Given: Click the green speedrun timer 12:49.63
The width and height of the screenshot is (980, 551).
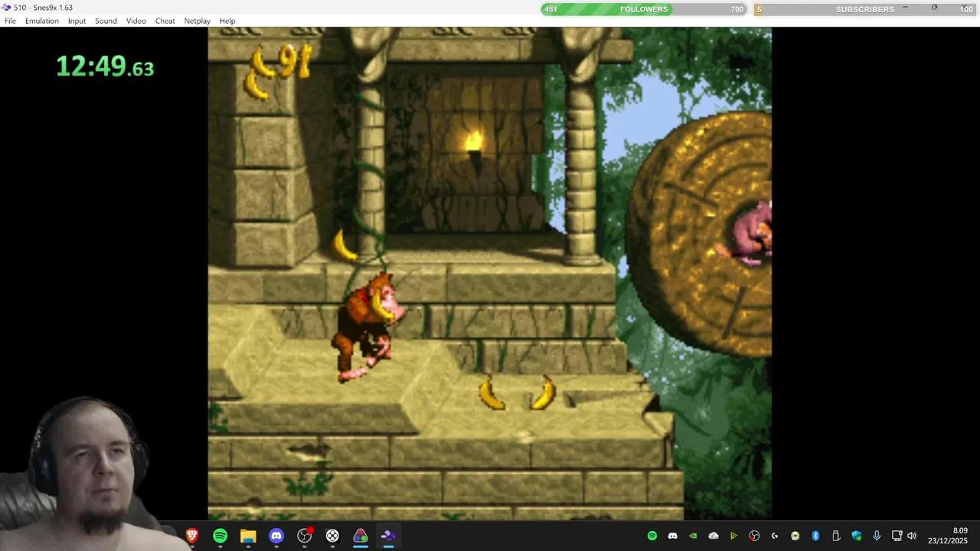Looking at the screenshot, I should [x=105, y=67].
